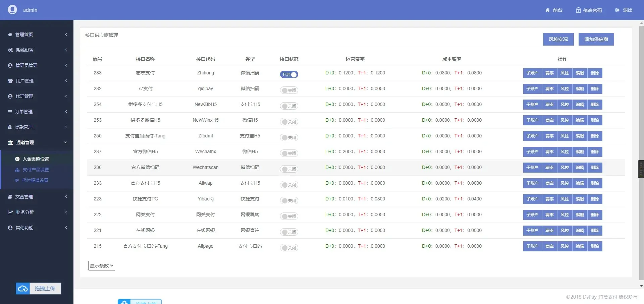Open the 风控实况 button
The image size is (644, 304).
pos(558,39)
